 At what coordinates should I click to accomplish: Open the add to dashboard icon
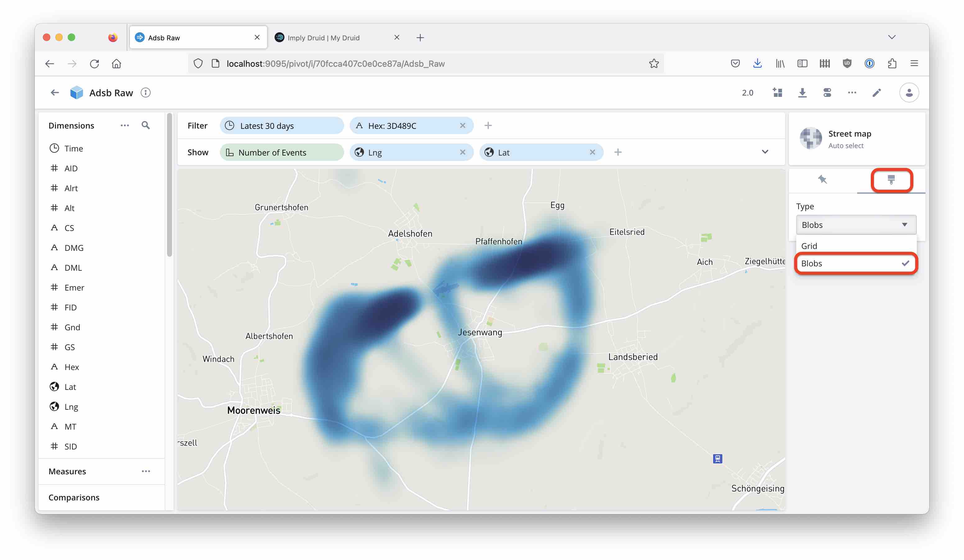coord(777,93)
